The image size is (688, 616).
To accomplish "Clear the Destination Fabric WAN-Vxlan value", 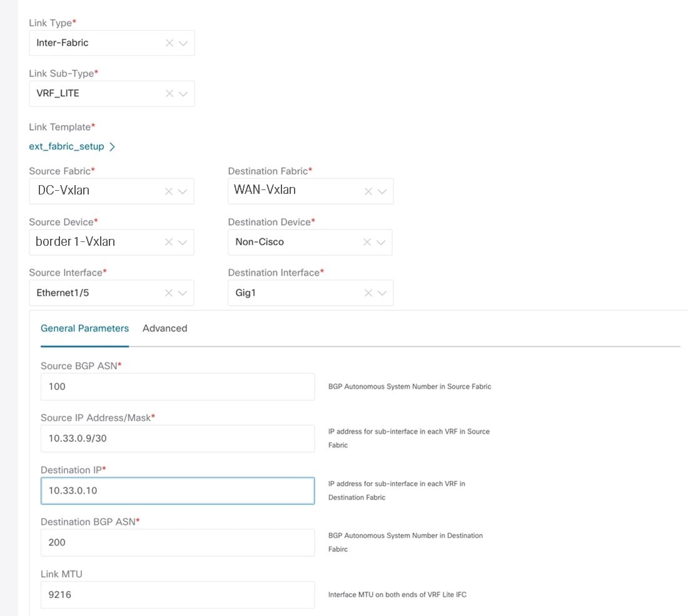I will [x=368, y=191].
